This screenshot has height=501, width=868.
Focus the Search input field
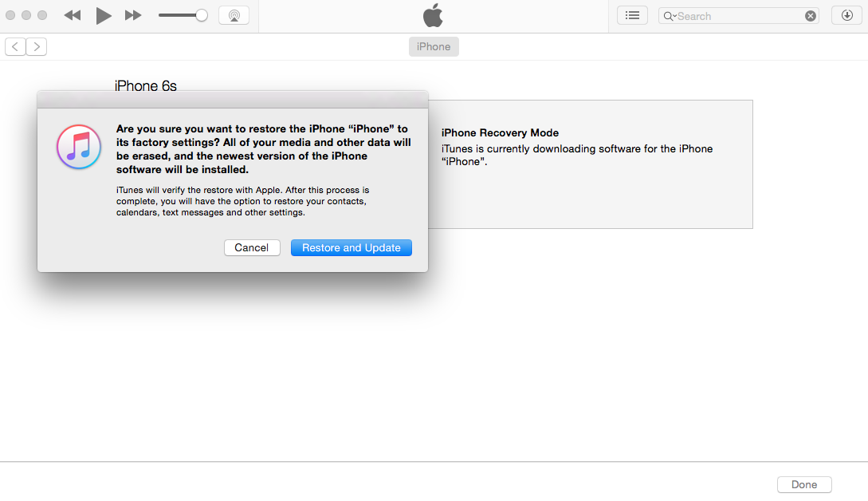[x=738, y=16]
